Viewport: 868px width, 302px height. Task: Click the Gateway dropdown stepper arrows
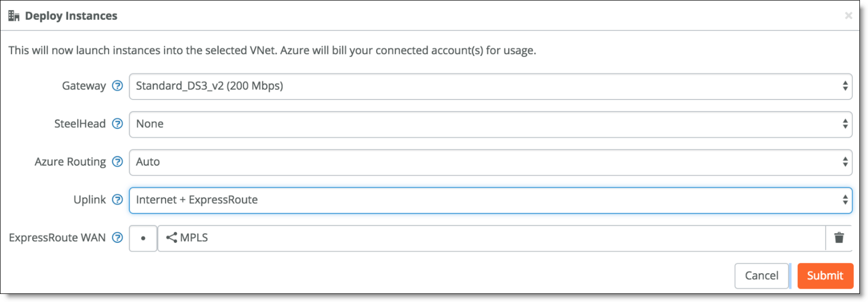click(845, 86)
